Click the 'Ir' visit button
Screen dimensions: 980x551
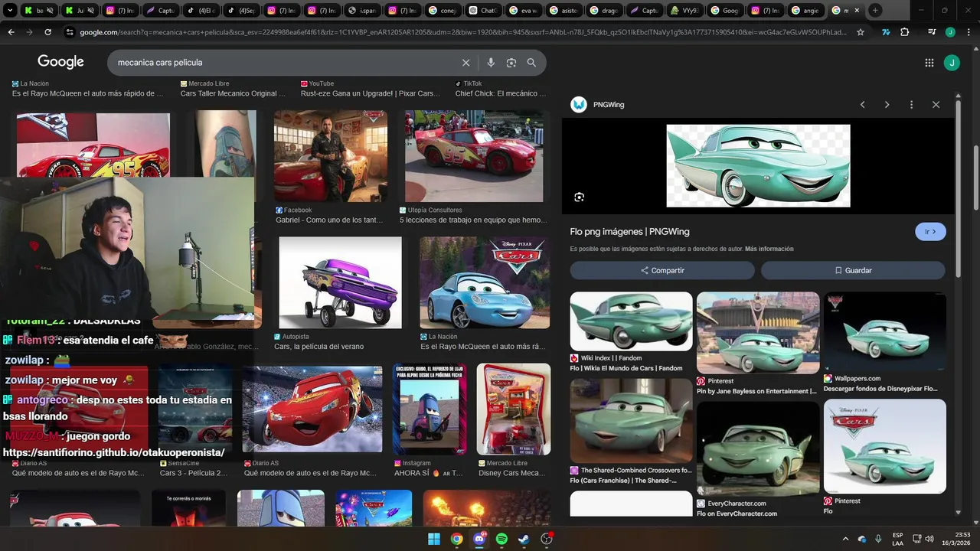tap(930, 231)
